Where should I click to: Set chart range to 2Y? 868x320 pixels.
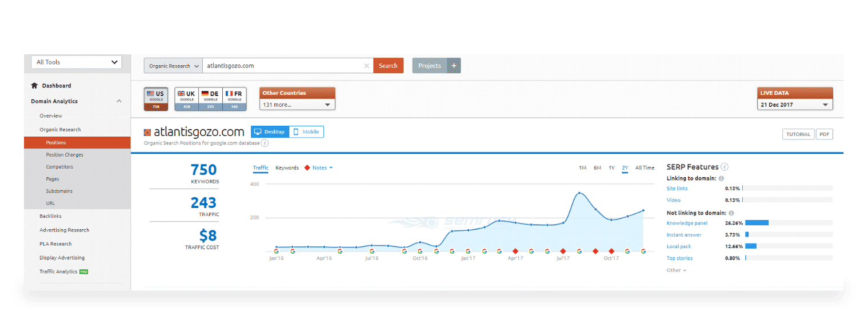pos(625,168)
